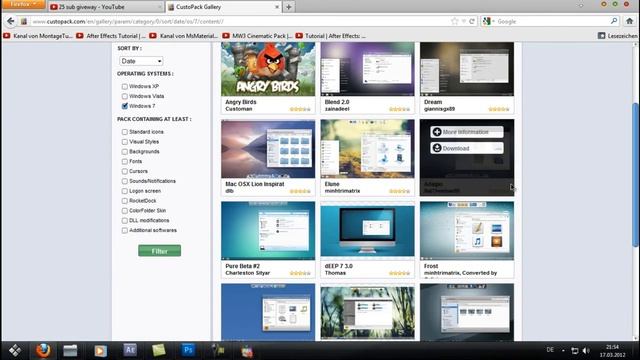Click the page vertical scrollbar
The image size is (640, 360).
coord(636,175)
